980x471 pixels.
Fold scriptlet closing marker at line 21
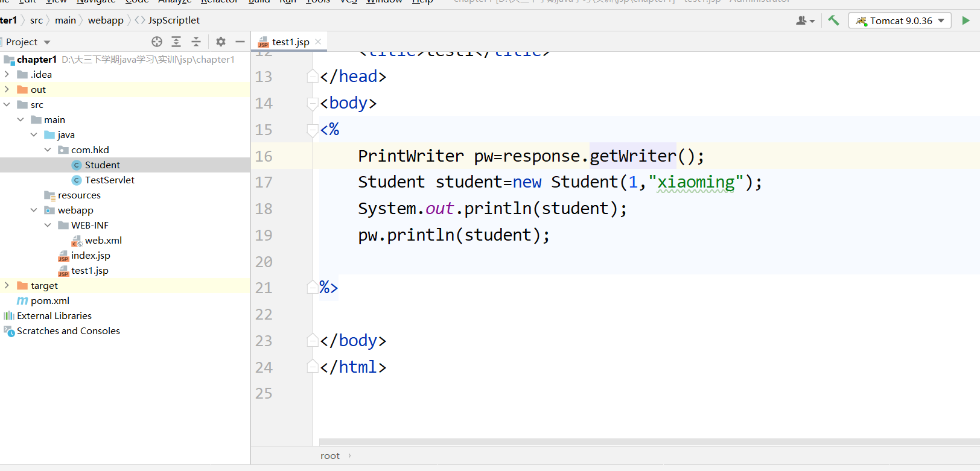click(x=313, y=288)
